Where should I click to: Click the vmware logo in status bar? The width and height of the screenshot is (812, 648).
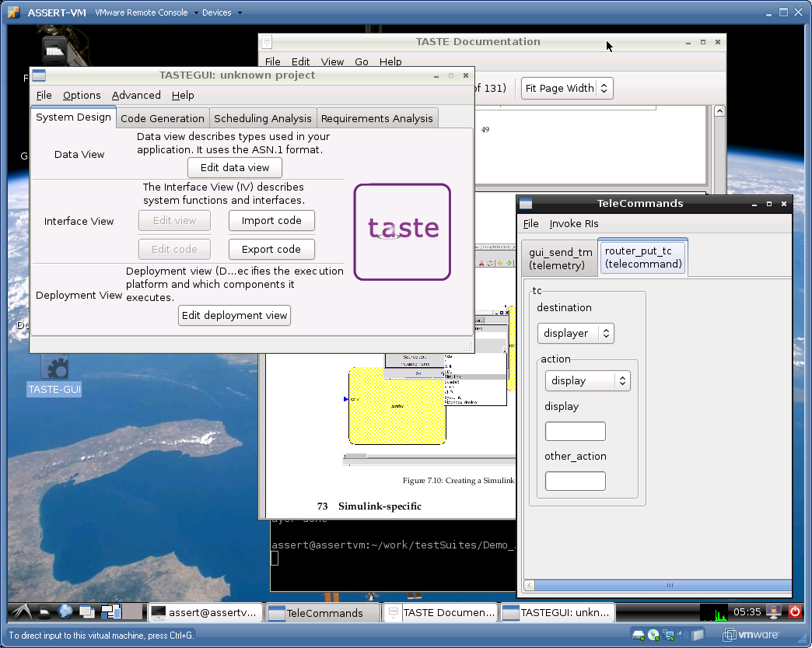[751, 635]
